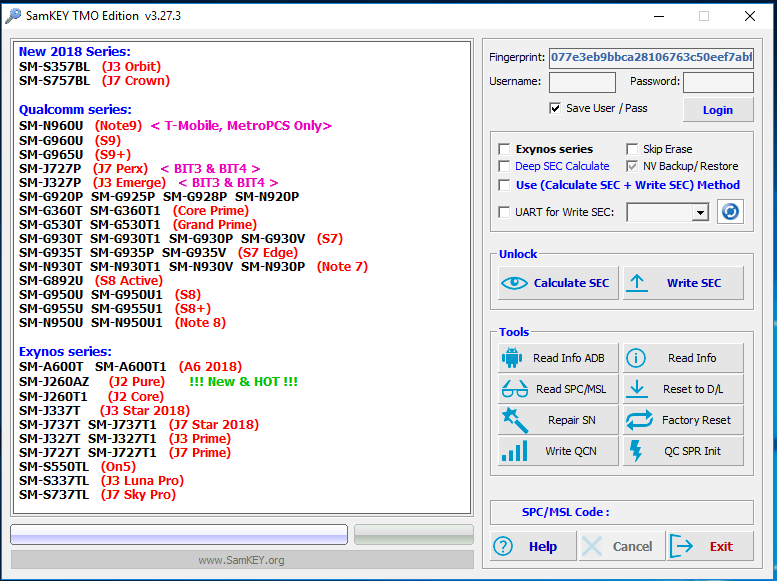
Task: Click the '(J3 Emerge)' label
Action: (x=129, y=183)
